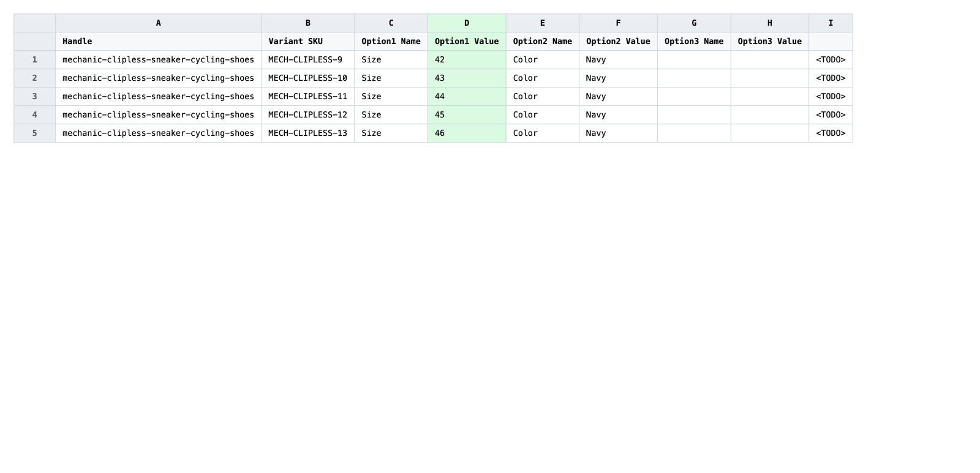
Task: Select the Size cell in row 2
Action: 391,78
